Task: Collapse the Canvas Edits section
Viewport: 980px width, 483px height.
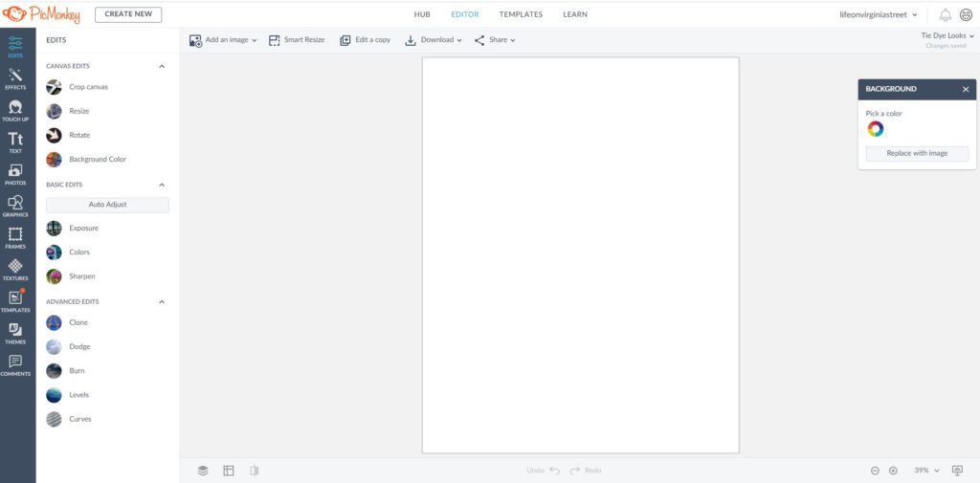Action: [162, 67]
